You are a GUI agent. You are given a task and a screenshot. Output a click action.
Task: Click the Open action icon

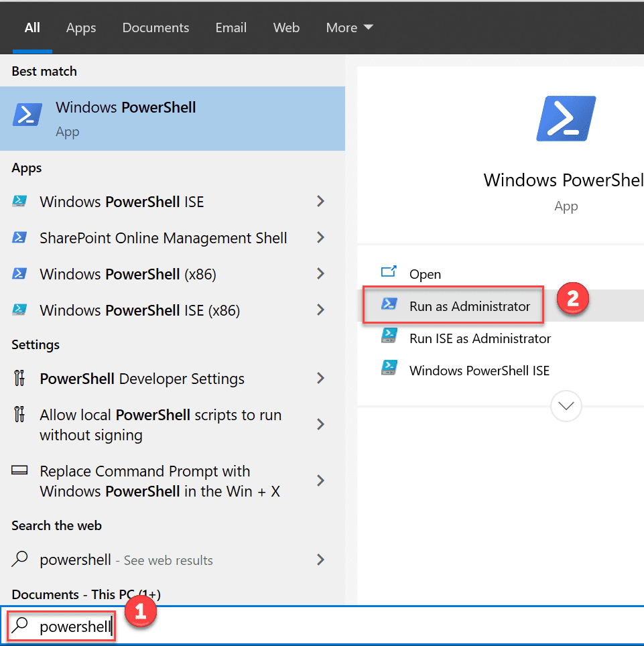pos(389,272)
